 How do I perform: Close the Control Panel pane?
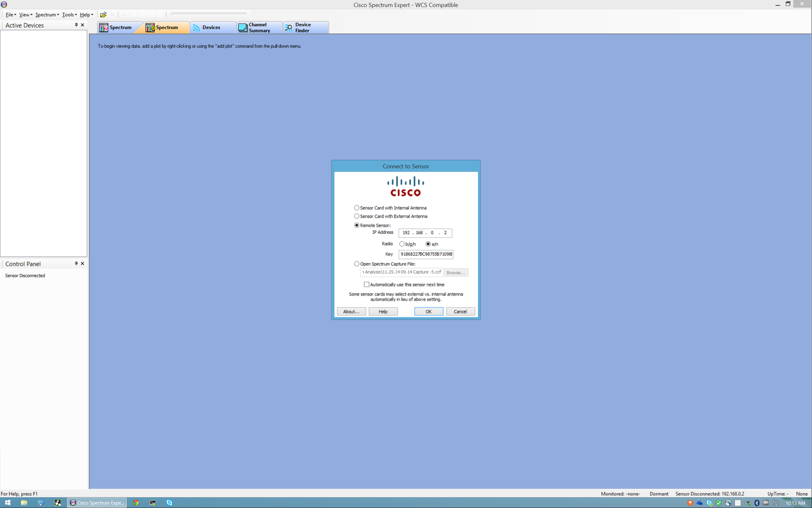pyautogui.click(x=82, y=264)
